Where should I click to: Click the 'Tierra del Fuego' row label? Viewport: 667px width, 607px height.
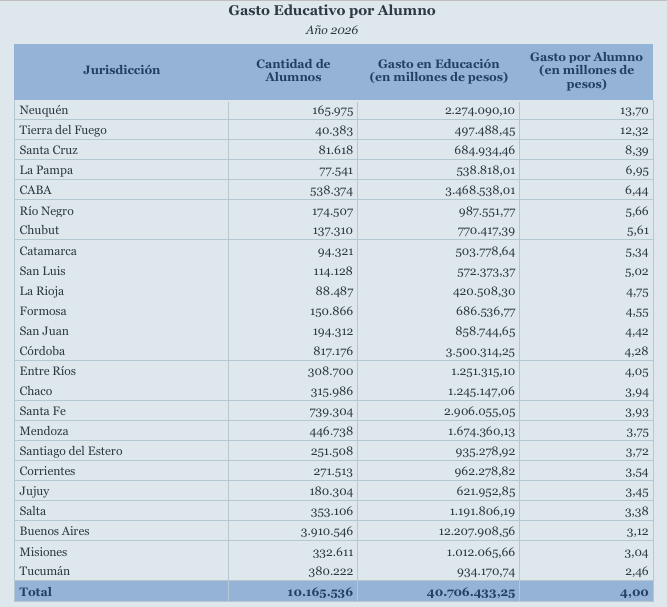point(63,130)
